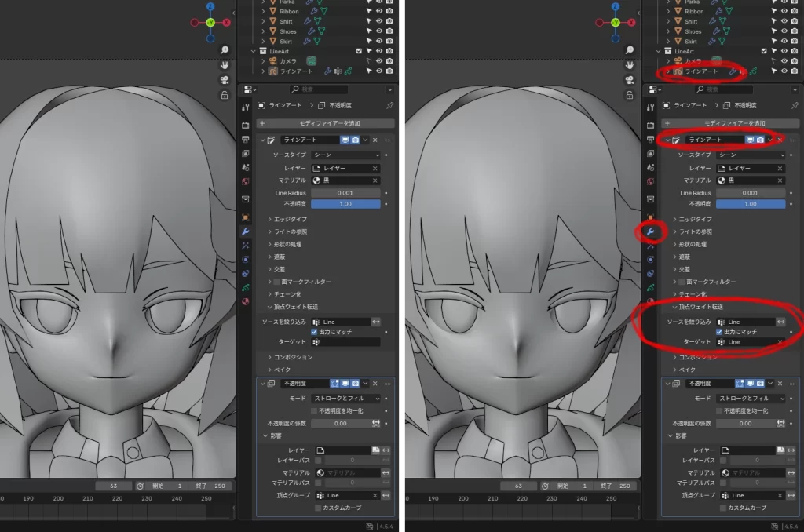Select Shoes object in left outliner
Viewport: 804px width, 532px height.
point(288,31)
